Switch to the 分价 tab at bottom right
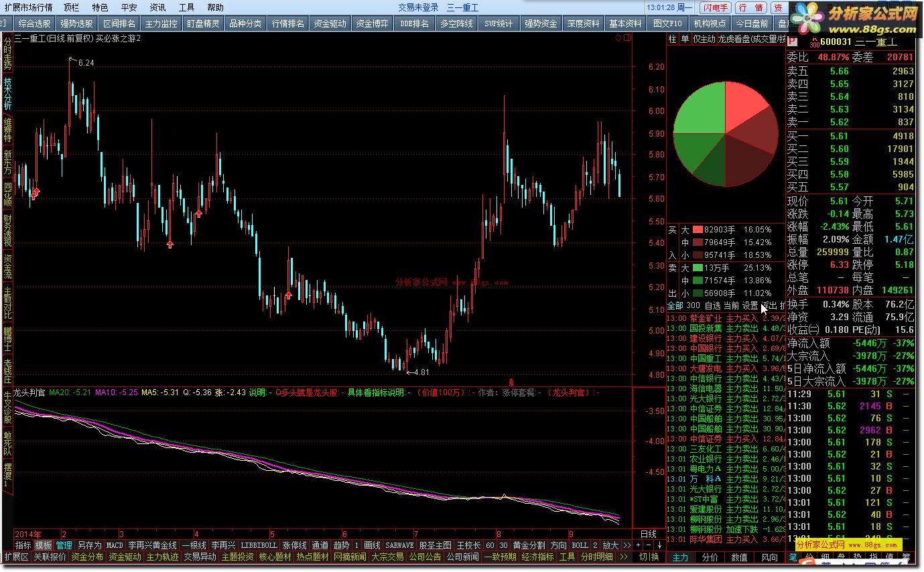This screenshot has height=572, width=924. click(710, 557)
